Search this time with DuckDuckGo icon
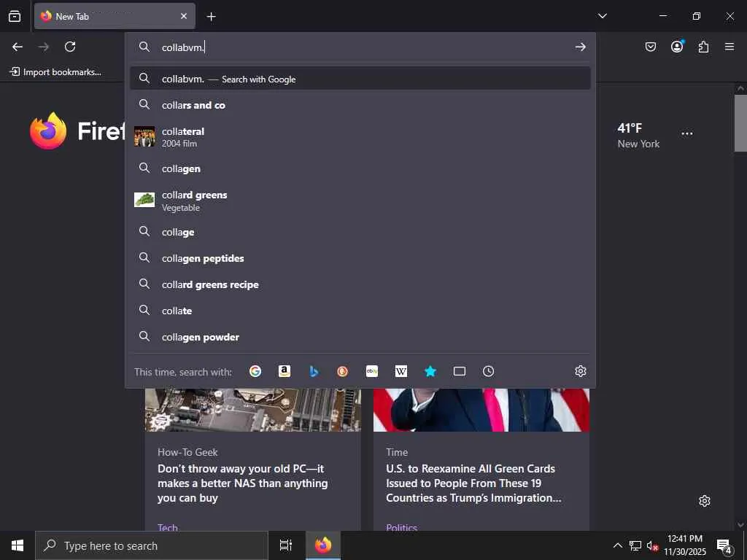 tap(343, 371)
